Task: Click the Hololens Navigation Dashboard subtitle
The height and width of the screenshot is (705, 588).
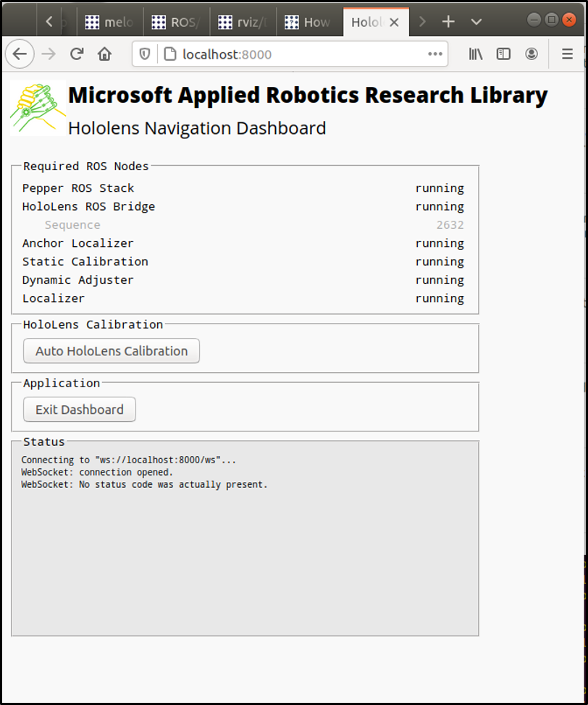Action: (x=197, y=129)
